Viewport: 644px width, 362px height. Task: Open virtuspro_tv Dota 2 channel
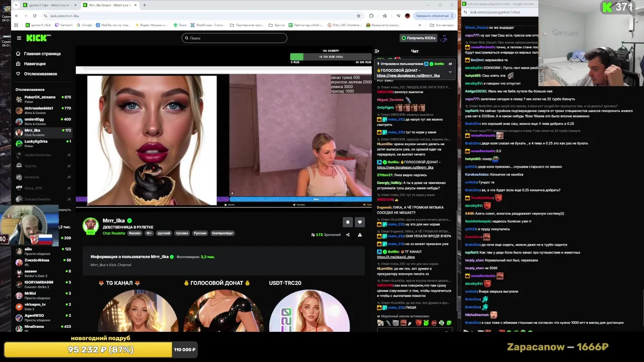tap(43, 306)
